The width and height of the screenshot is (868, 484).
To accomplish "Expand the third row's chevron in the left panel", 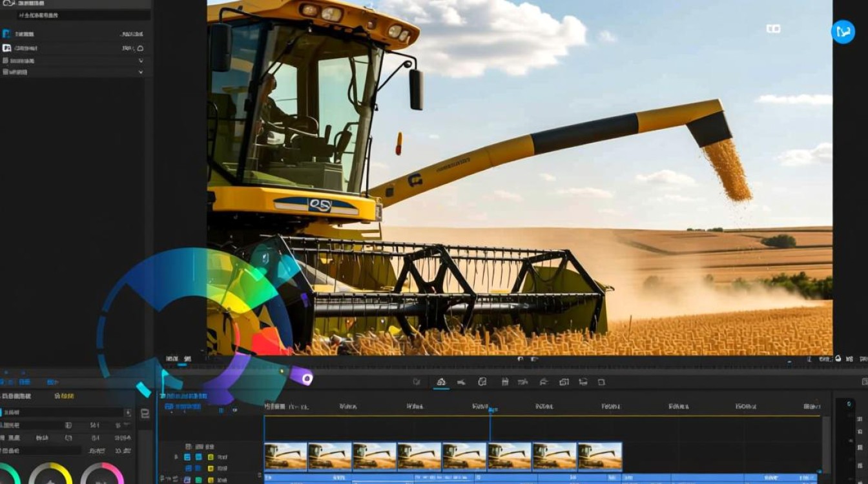I will tap(141, 61).
